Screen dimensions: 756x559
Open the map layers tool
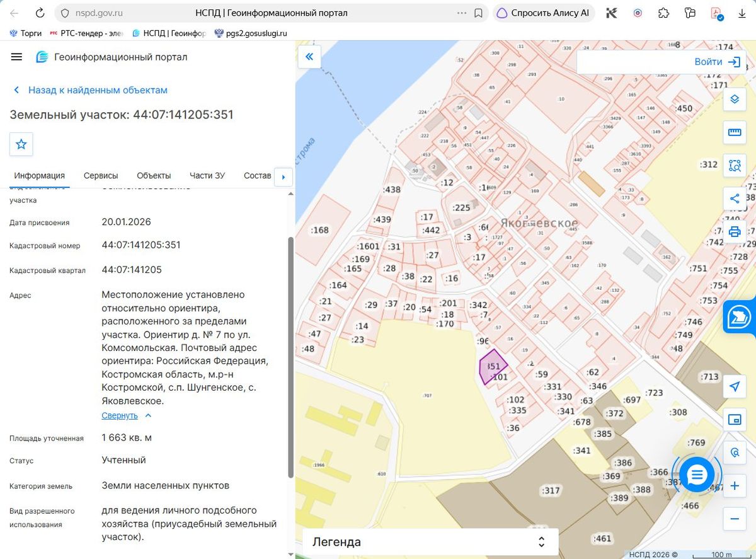[735, 100]
